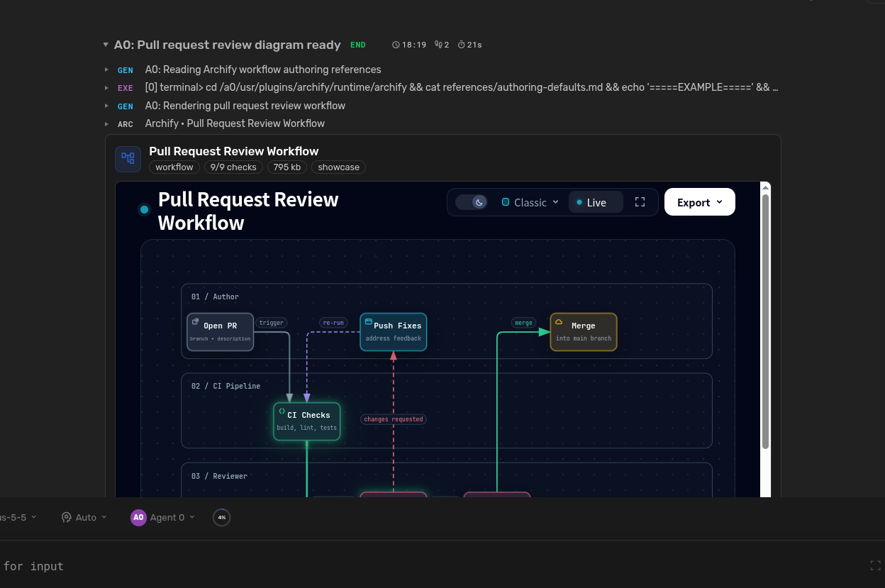Click the steps count icon showing 2
The image size is (885, 588).
(x=438, y=45)
